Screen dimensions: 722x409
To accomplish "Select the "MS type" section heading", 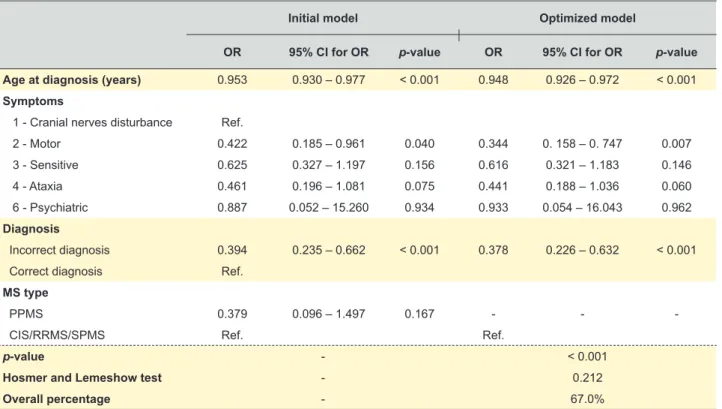I will pyautogui.click(x=25, y=292).
